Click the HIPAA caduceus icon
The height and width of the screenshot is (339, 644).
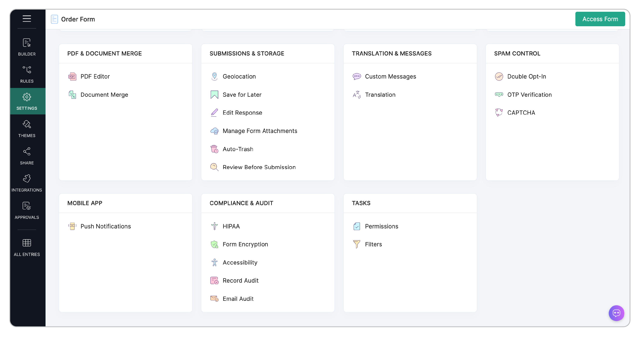(214, 226)
